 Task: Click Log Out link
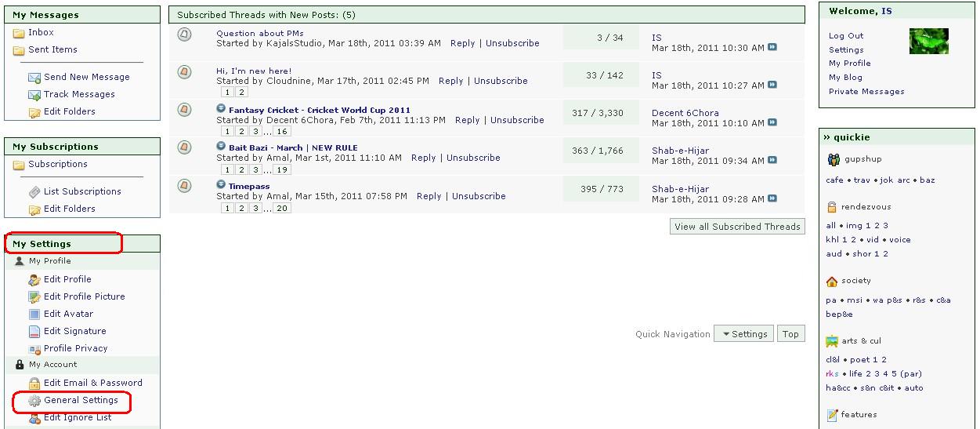coord(846,35)
